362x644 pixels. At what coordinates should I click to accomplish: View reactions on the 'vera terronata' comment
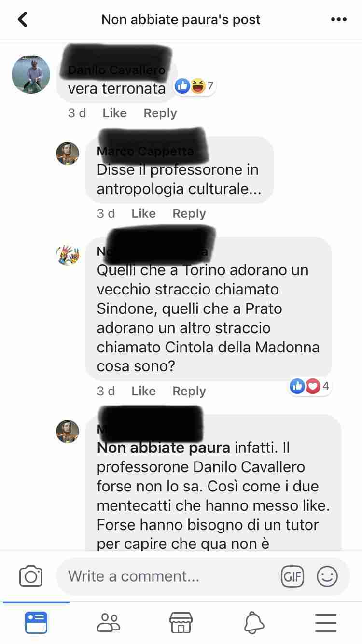195,86
